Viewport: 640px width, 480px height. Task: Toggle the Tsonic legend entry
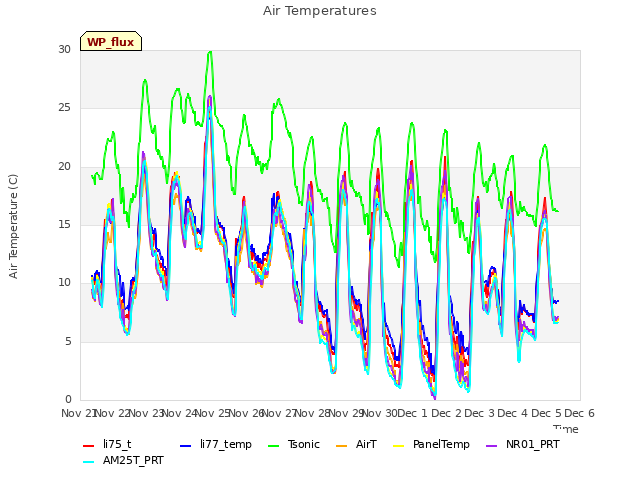[293, 444]
